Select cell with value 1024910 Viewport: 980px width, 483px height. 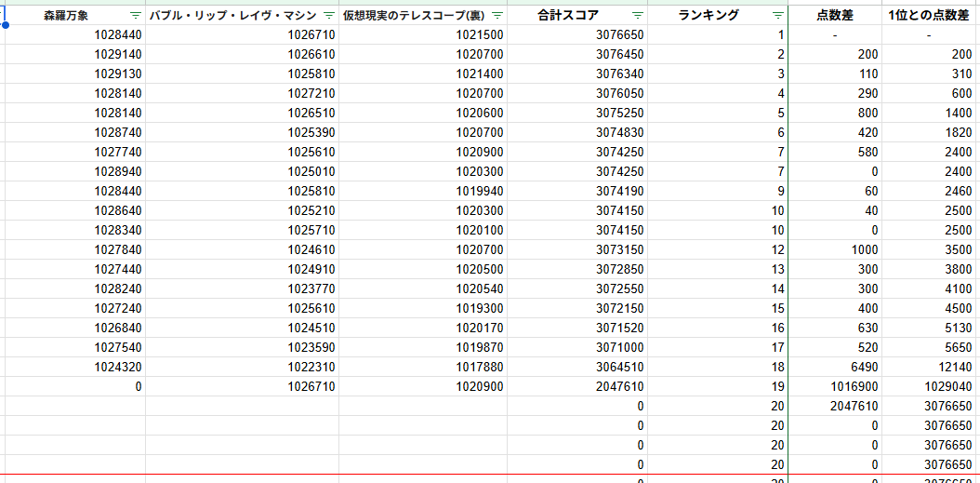coord(243,269)
